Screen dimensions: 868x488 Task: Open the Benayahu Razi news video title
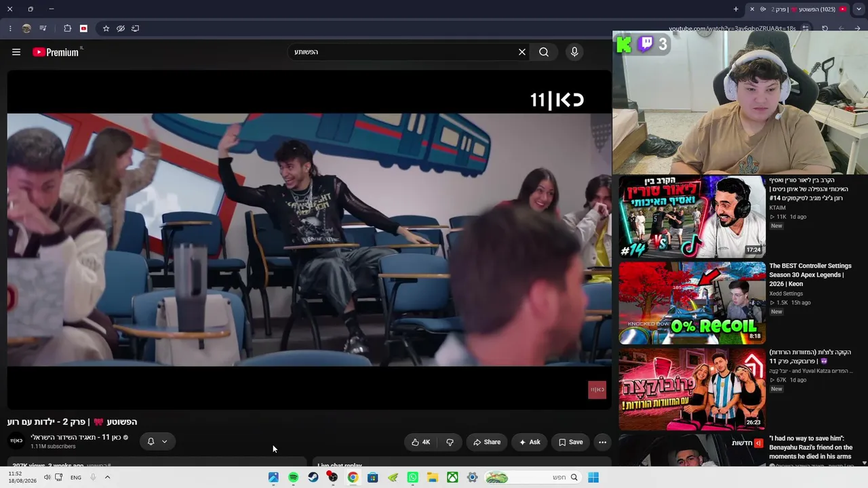(810, 447)
